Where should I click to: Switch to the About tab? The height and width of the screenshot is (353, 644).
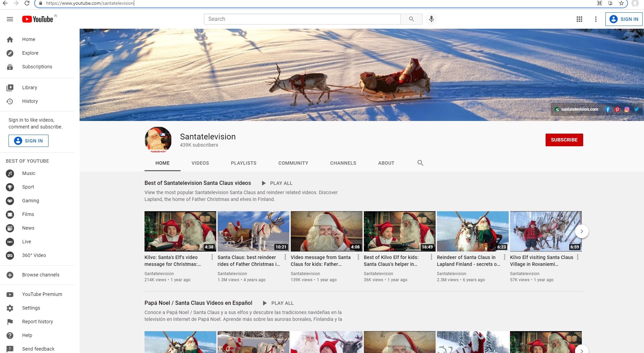tap(386, 163)
